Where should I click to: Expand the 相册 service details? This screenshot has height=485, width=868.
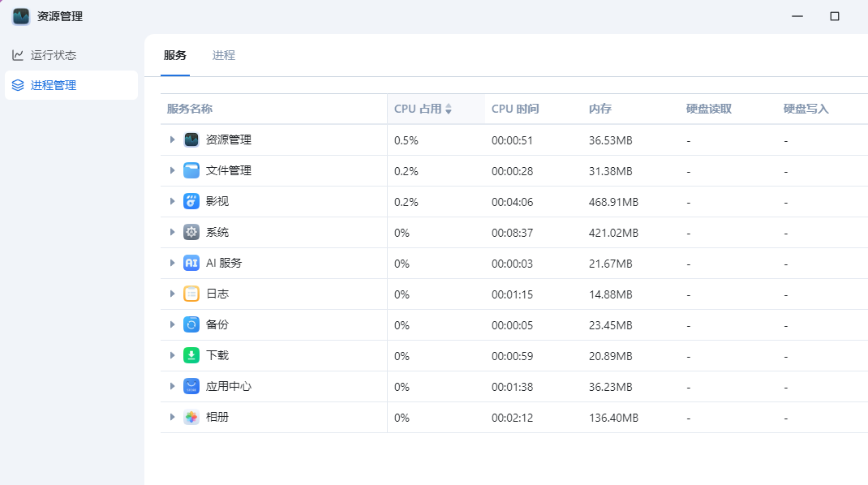(172, 417)
